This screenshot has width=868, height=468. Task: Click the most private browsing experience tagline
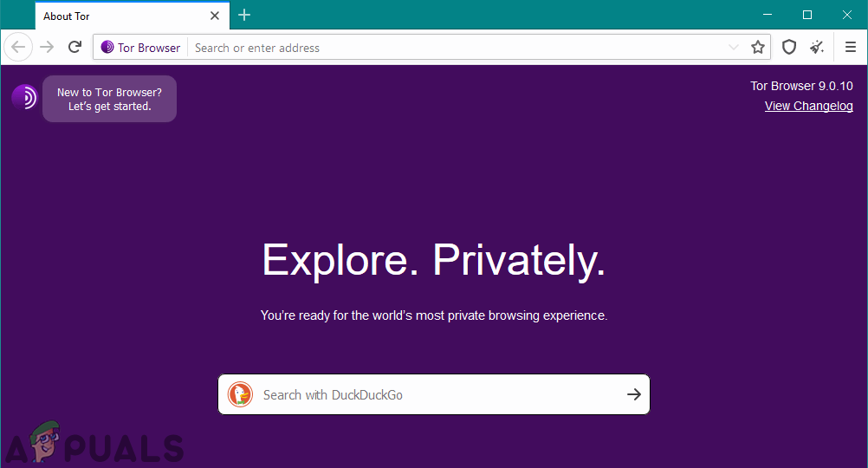(434, 315)
